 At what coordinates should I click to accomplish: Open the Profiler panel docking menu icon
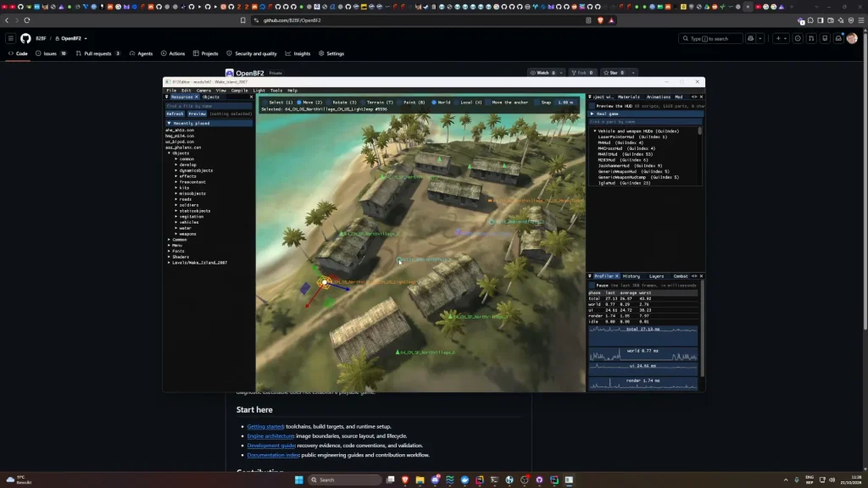point(590,276)
